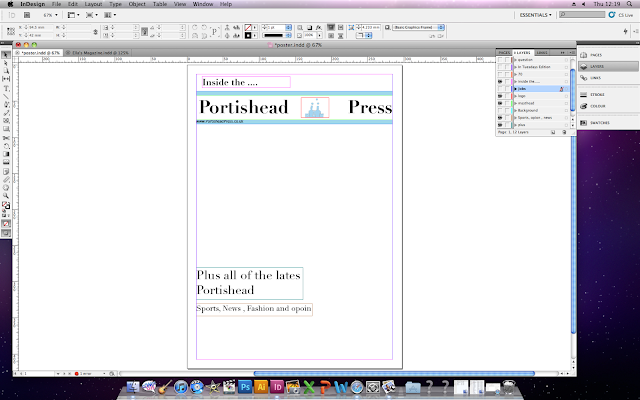Toggle visibility of 'Sports, opion , news' layer
This screenshot has width=640, height=400.
(x=500, y=118)
